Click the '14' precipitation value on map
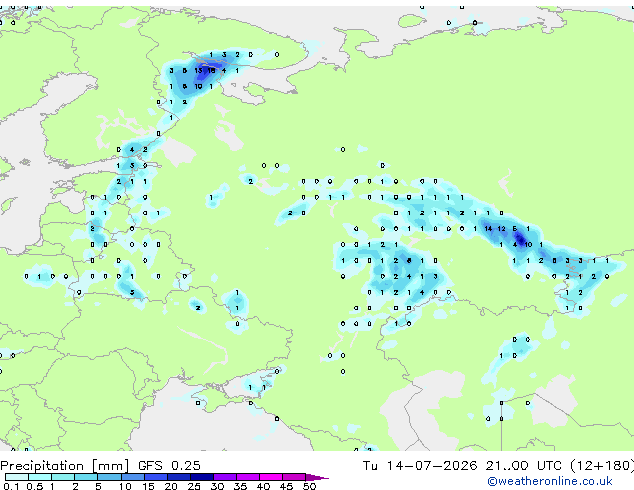 coord(488,229)
